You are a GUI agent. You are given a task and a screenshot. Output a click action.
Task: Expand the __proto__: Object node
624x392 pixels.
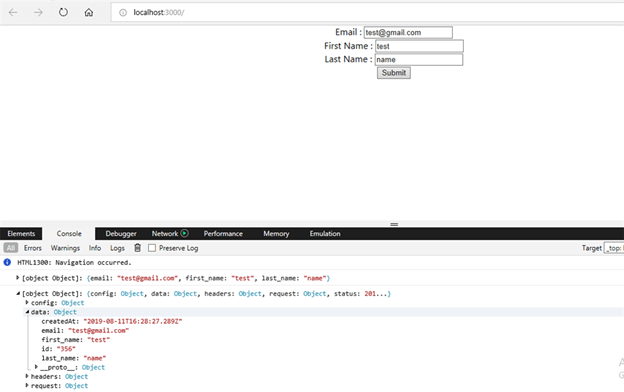coord(36,367)
